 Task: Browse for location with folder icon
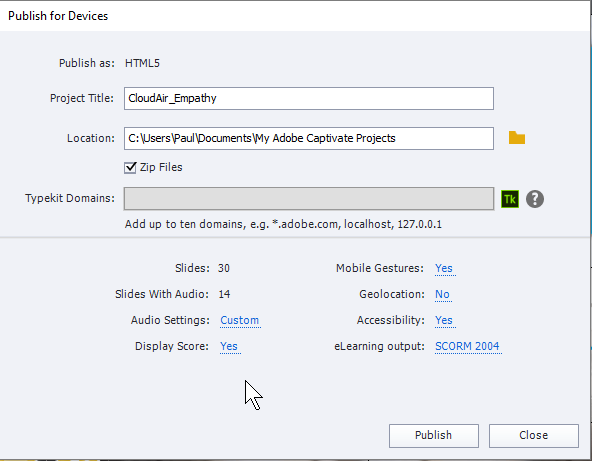516,138
